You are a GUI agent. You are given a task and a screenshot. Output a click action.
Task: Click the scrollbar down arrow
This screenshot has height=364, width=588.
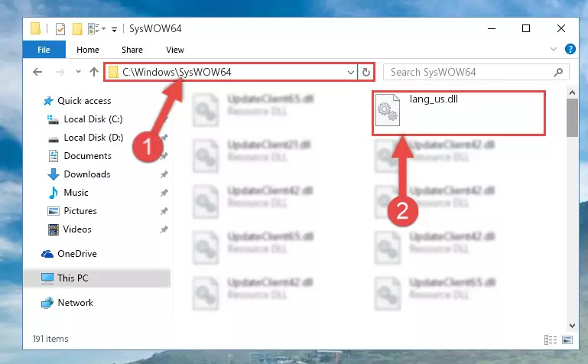pos(572,326)
